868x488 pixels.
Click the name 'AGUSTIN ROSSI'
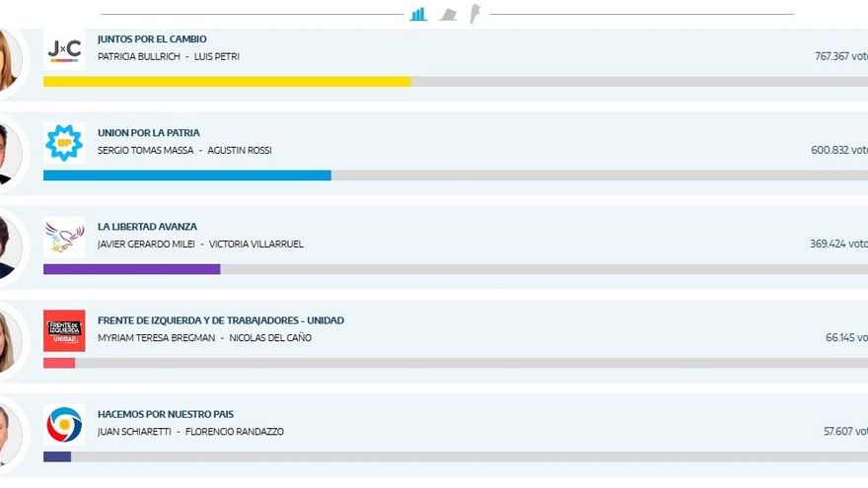click(240, 151)
